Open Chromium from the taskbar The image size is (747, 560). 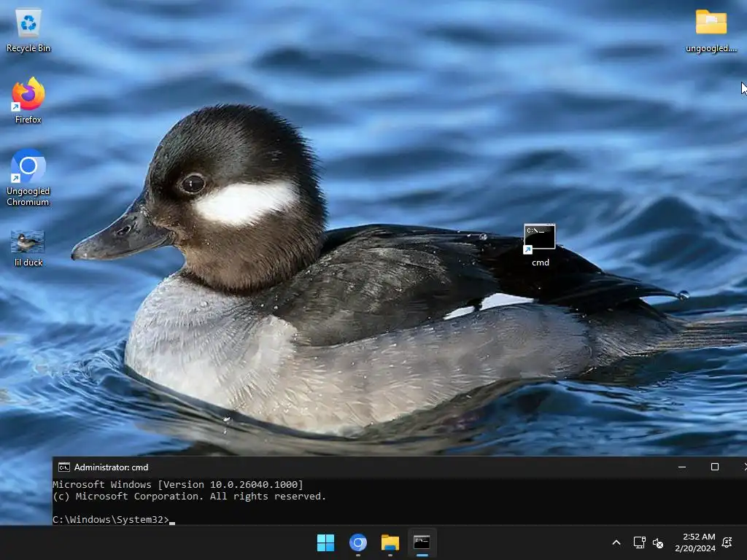[357, 542]
